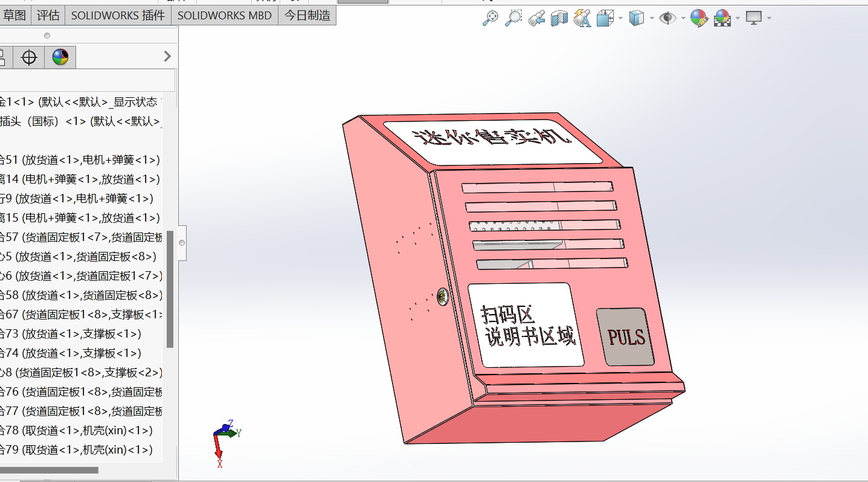This screenshot has width=868, height=482.
Task: Click the Display Style cube icon
Action: (636, 18)
